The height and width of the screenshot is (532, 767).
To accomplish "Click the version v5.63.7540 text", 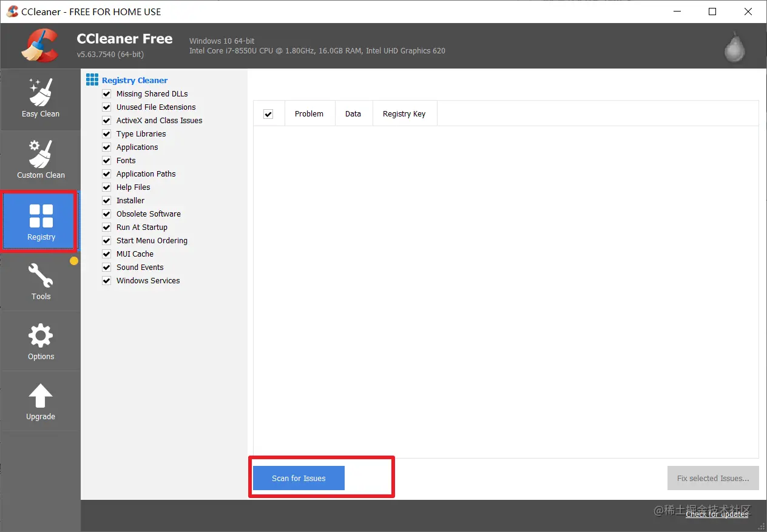I will (x=110, y=55).
